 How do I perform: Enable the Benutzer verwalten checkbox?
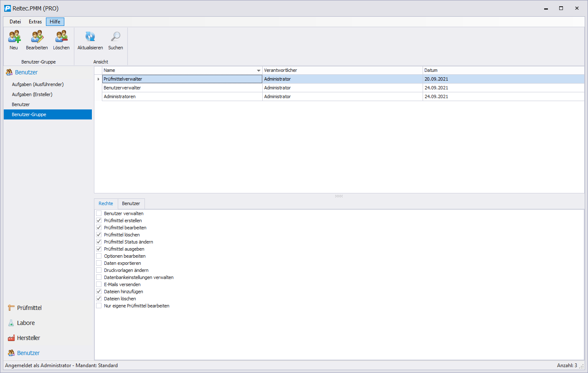click(x=99, y=213)
